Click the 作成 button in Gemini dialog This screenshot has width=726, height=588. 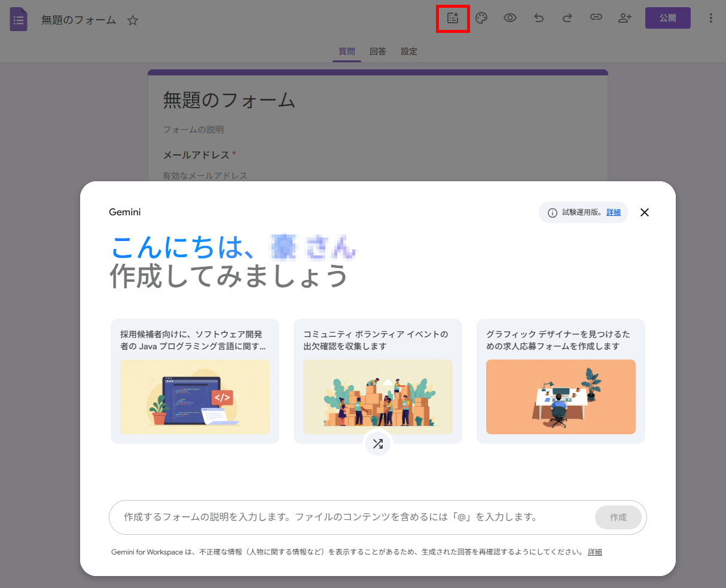click(618, 517)
